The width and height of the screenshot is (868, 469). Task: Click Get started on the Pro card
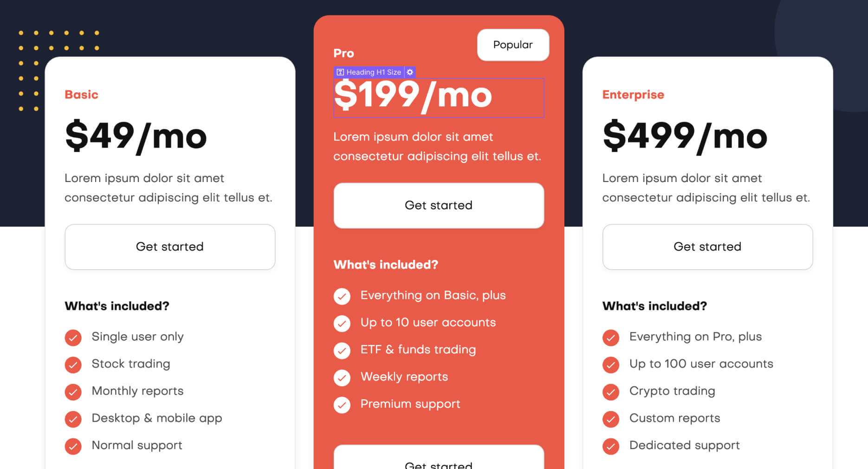439,205
